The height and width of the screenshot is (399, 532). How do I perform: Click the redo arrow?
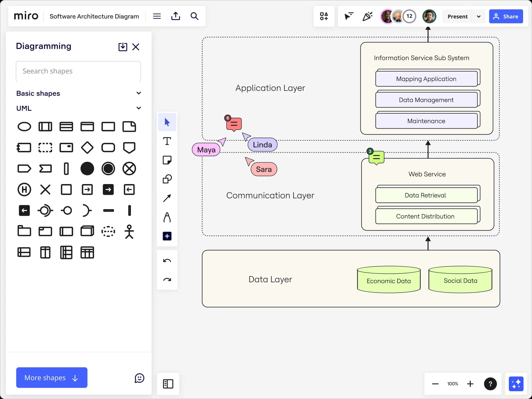pos(167,280)
